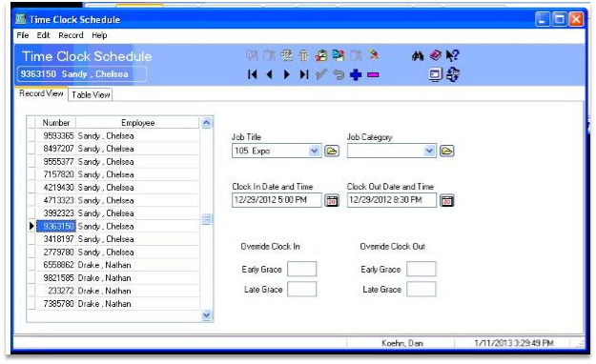Open calendar picker for Clock In date
Viewport: 596px width, 364px height.
[x=332, y=201]
